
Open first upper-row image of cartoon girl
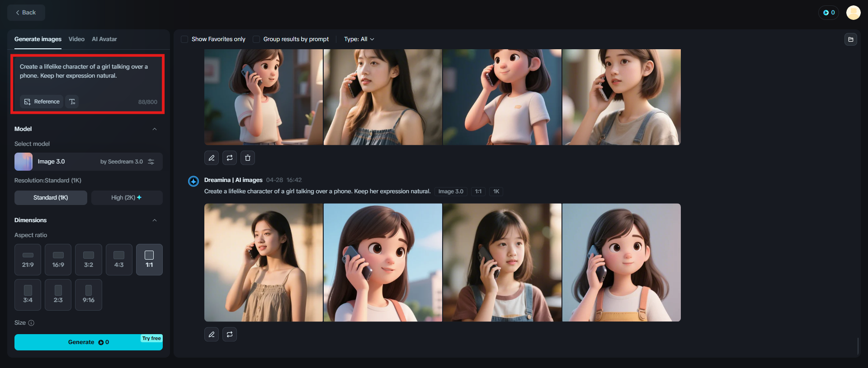tap(264, 97)
